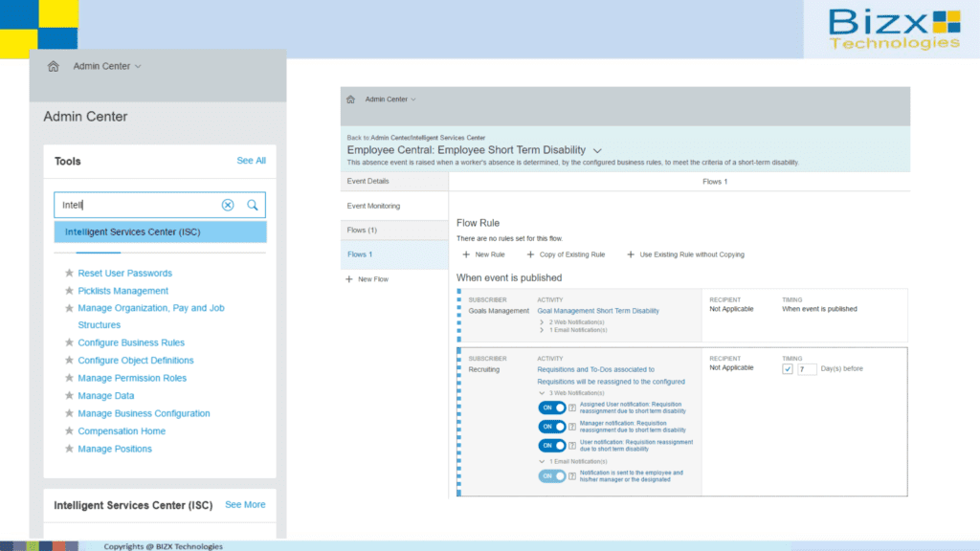Viewport: 980px width, 551px height.
Task: Open help icon for employee email notification
Action: click(x=572, y=476)
